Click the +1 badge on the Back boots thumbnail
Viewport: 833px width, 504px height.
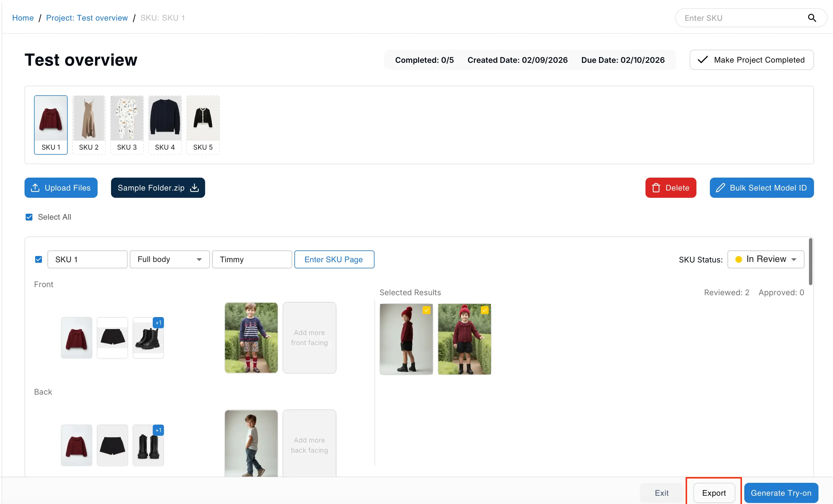[158, 430]
